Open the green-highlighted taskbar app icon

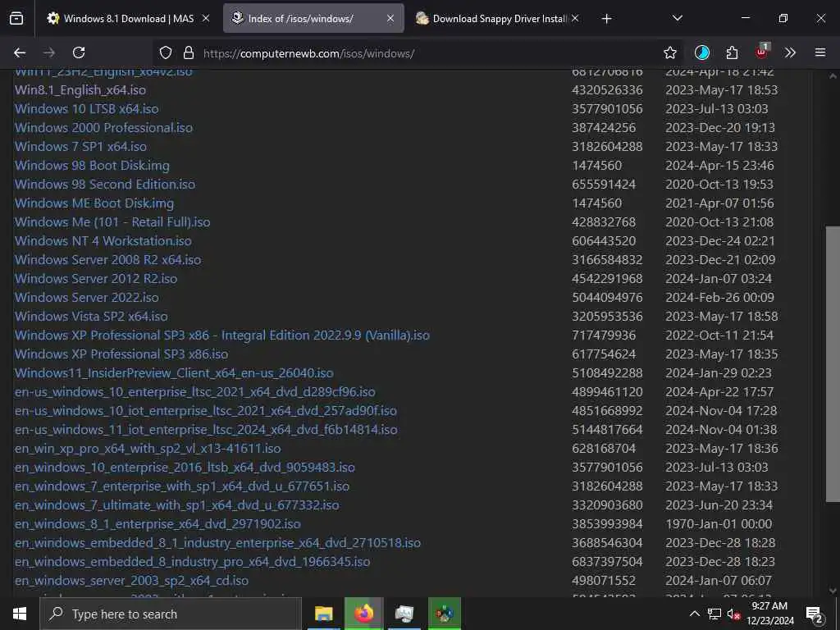(445, 614)
